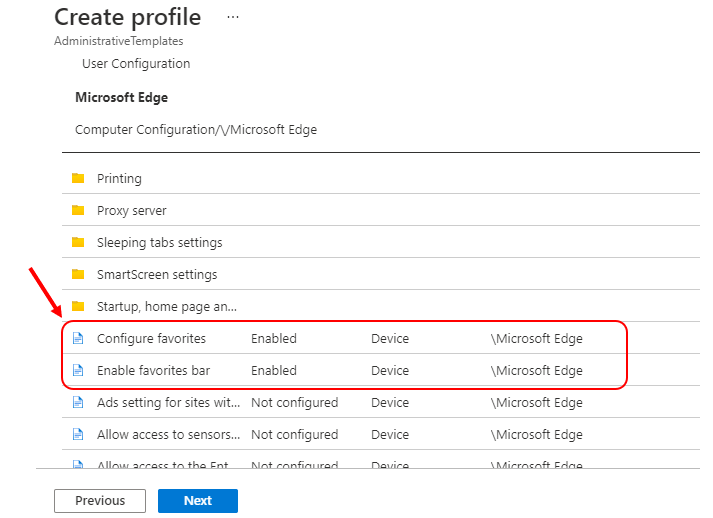
Task: Open Allow access to sensors... setting
Action: click(168, 435)
